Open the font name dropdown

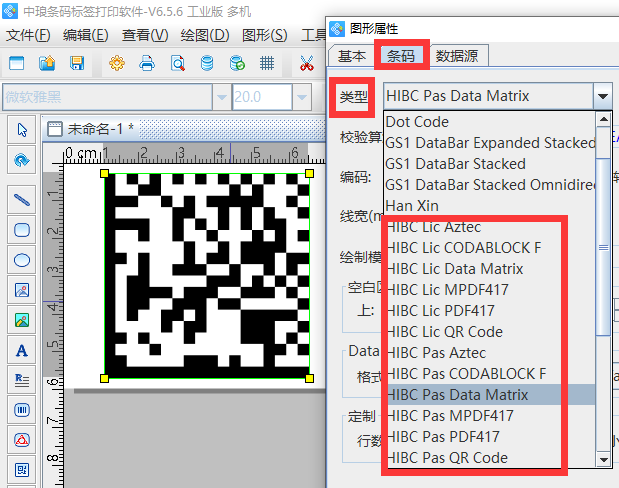[221, 97]
